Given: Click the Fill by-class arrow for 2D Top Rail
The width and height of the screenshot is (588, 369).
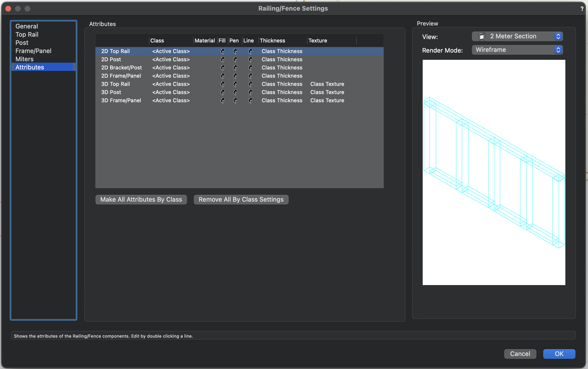Looking at the screenshot, I should coord(222,51).
